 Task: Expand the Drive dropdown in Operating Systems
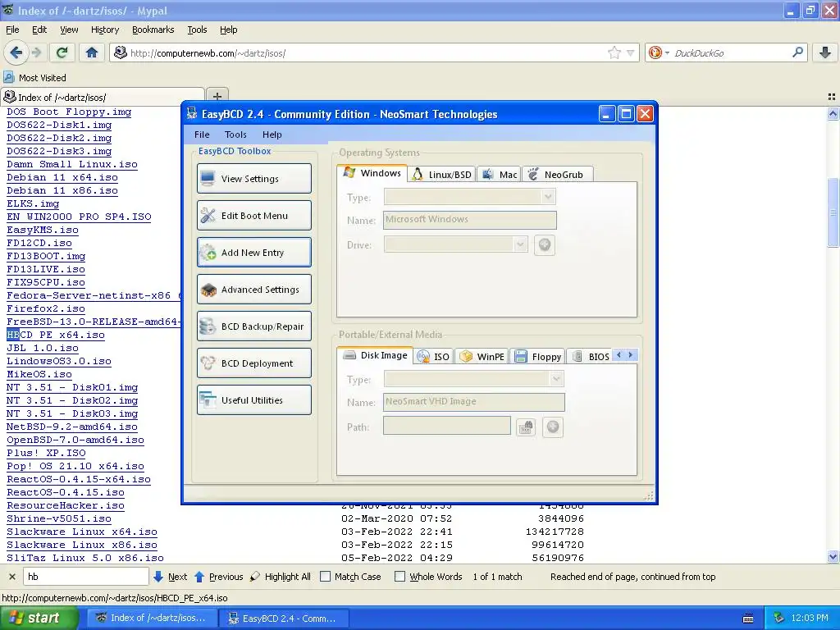coord(520,244)
